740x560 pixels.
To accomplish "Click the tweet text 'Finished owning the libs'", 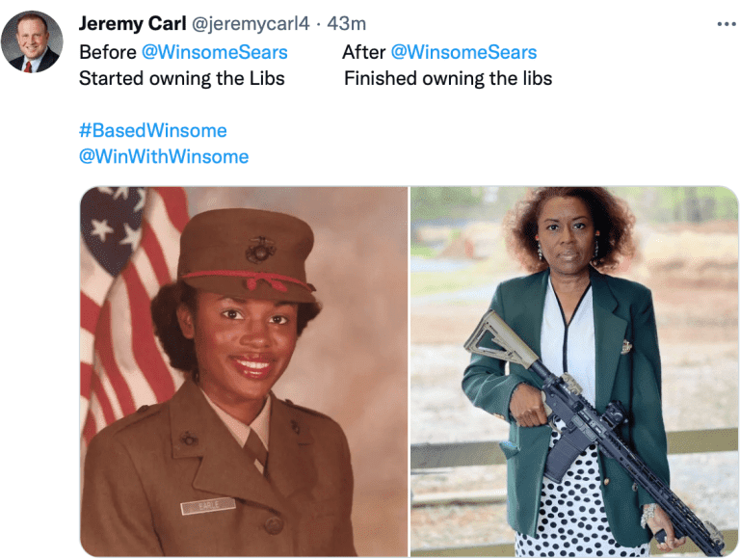I will click(x=448, y=78).
